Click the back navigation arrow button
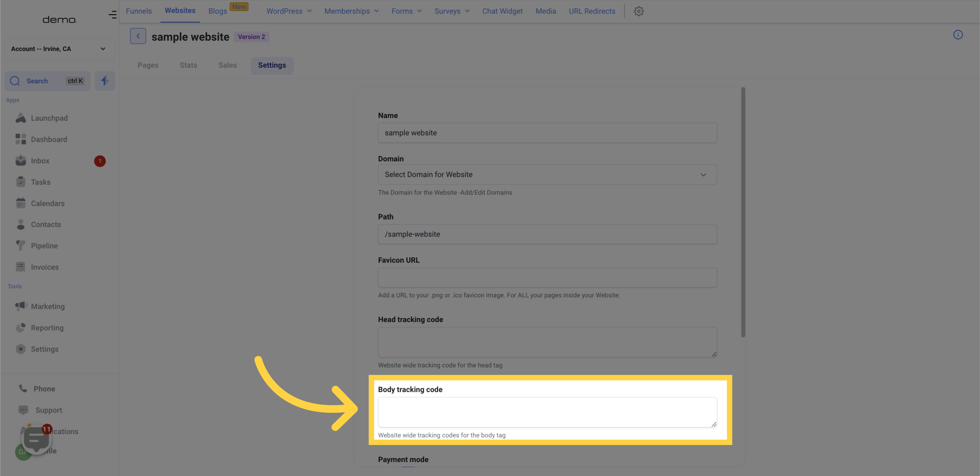 (137, 36)
